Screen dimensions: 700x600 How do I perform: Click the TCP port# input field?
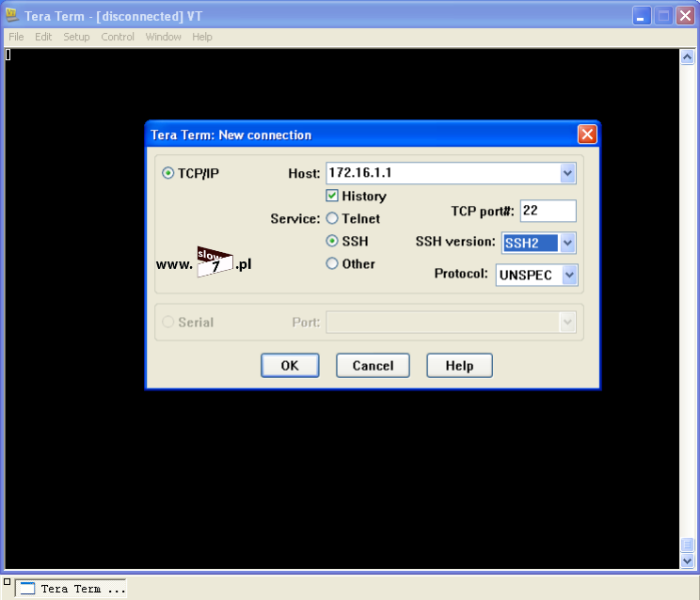(549, 211)
